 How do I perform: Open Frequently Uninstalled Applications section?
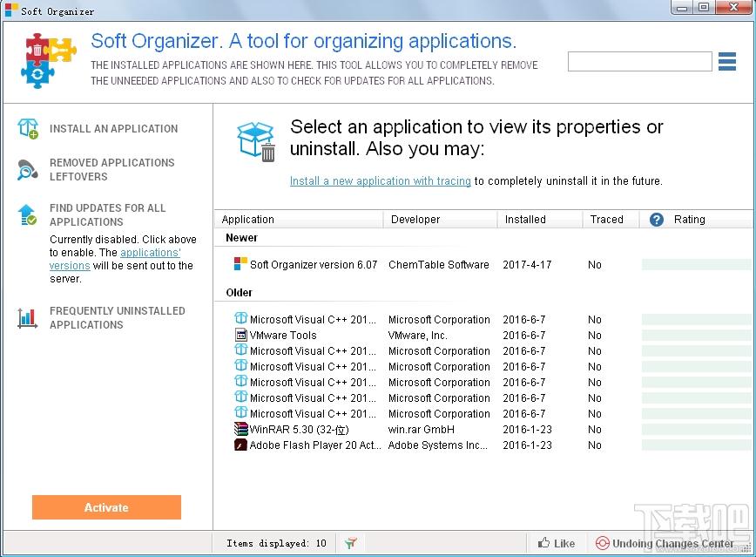(x=118, y=318)
